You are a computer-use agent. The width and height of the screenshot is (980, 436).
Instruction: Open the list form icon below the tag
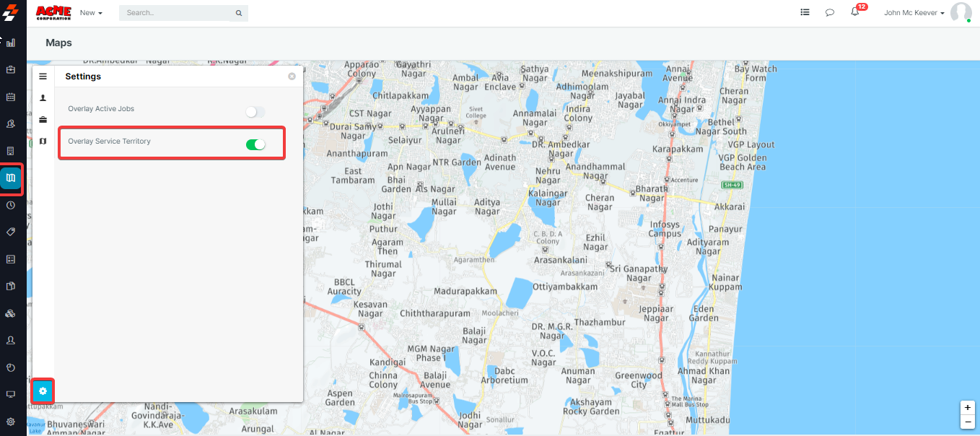(x=11, y=259)
